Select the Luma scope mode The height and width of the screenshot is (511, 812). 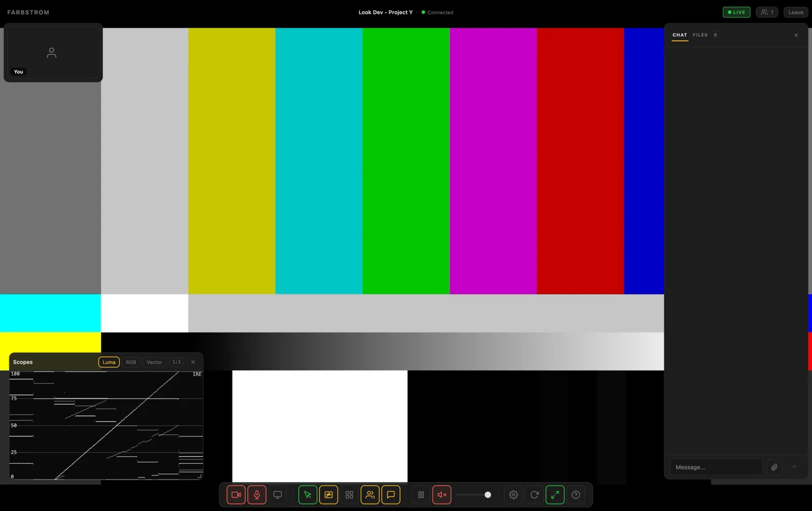click(109, 362)
